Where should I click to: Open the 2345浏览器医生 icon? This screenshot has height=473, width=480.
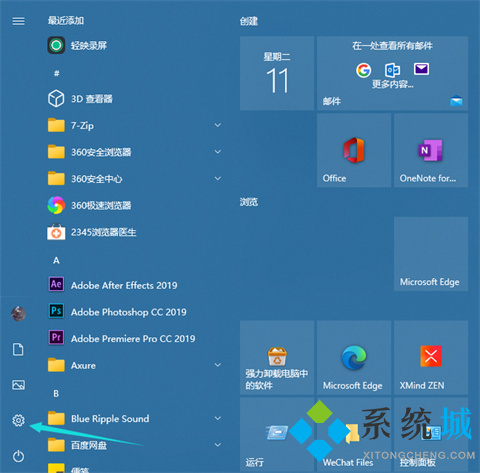[x=56, y=232]
